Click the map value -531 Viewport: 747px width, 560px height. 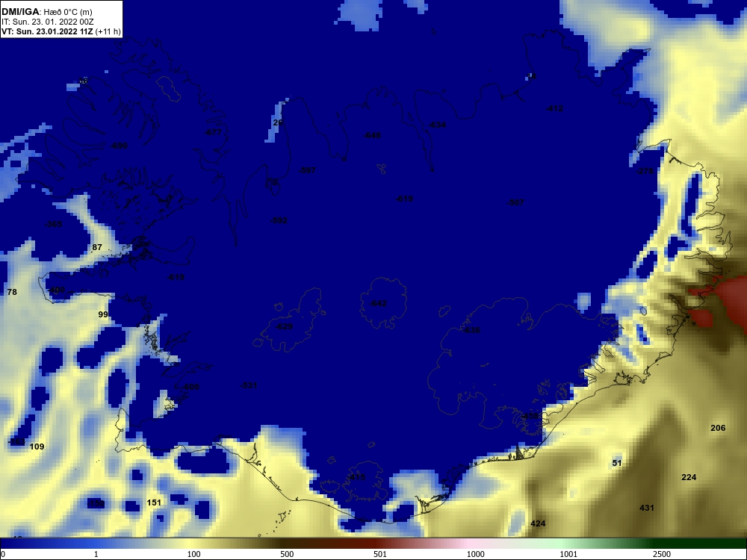coord(249,385)
